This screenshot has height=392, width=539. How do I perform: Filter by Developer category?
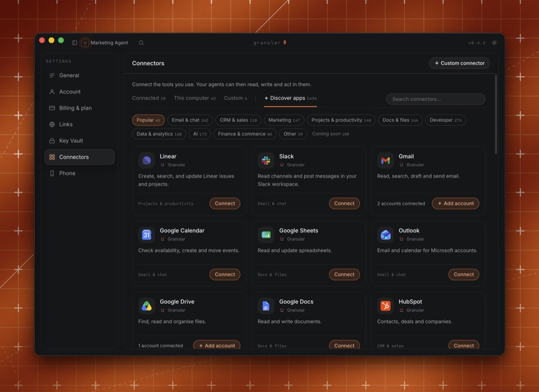[x=446, y=120]
